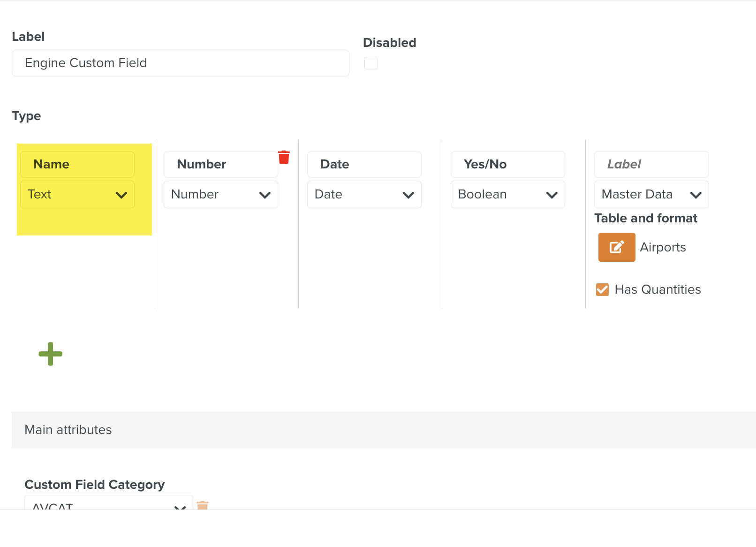Expand the Date type dropdown
756x547 pixels.
364,195
